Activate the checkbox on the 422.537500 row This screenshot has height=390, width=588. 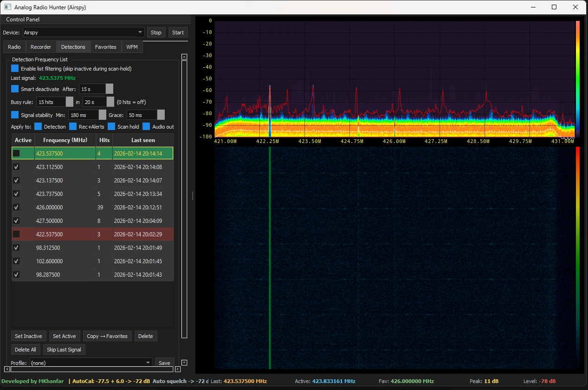(16, 234)
